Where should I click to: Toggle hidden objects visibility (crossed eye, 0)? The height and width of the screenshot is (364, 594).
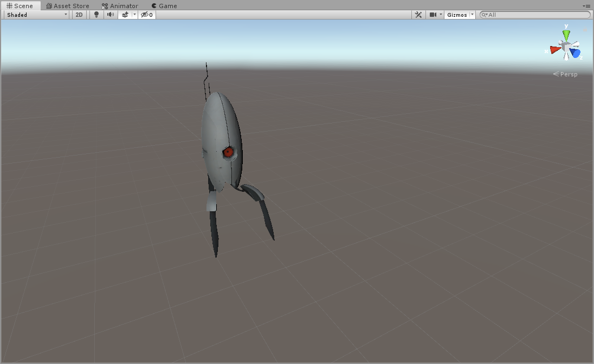(147, 15)
